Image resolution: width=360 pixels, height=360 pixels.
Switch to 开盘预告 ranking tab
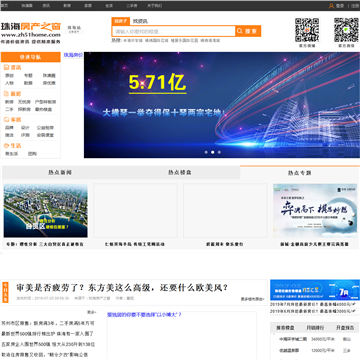[x=345, y=328]
